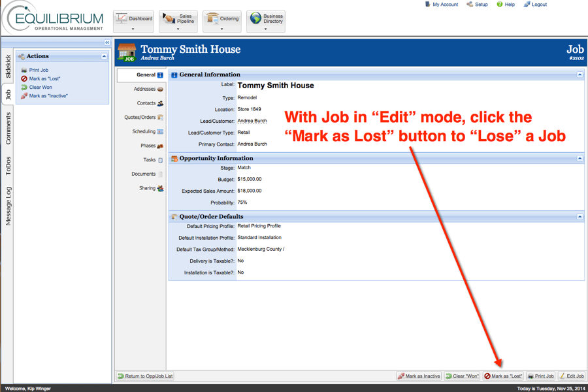Screen dimensions: 588x392
Task: Click Clear Won in Actions panel
Action: point(41,88)
